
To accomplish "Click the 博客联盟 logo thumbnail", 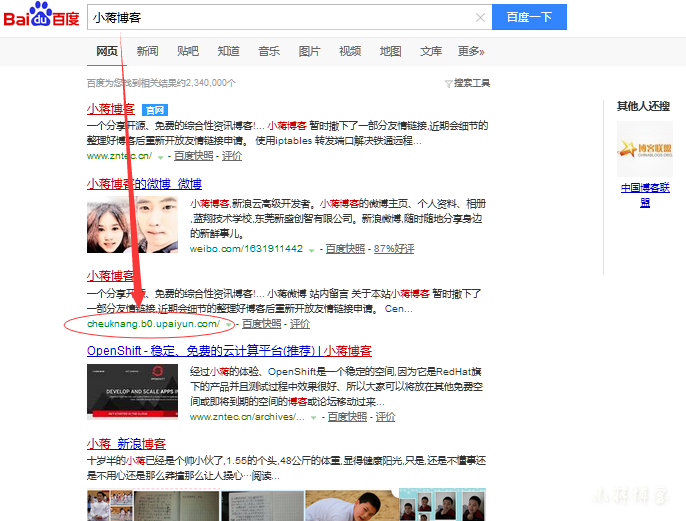I will pyautogui.click(x=644, y=149).
